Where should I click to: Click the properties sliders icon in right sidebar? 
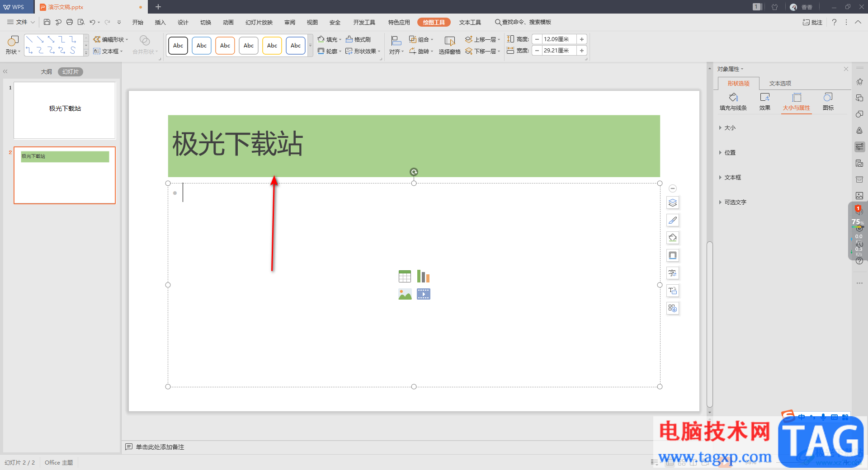click(x=859, y=147)
